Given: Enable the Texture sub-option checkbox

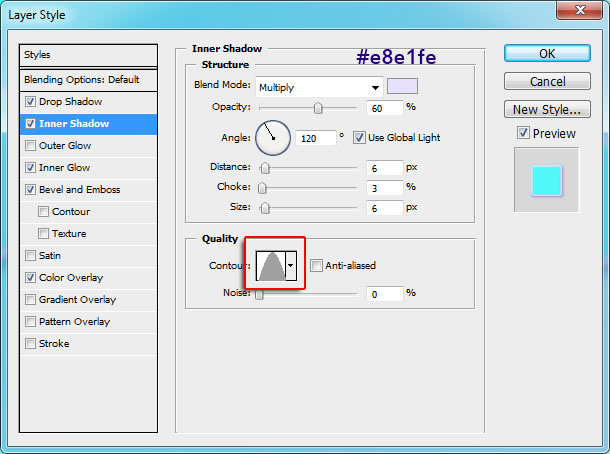Looking at the screenshot, I should [x=43, y=233].
